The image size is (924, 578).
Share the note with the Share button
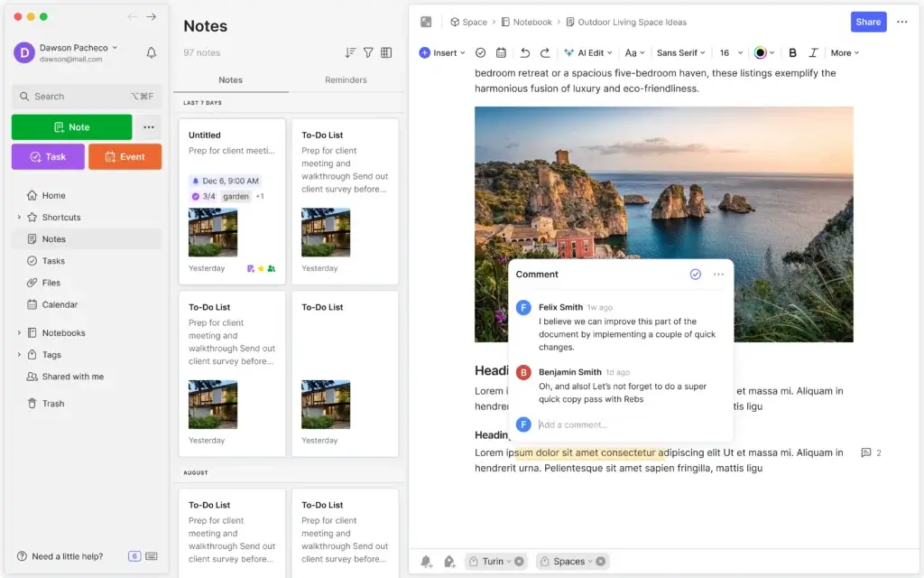click(868, 22)
